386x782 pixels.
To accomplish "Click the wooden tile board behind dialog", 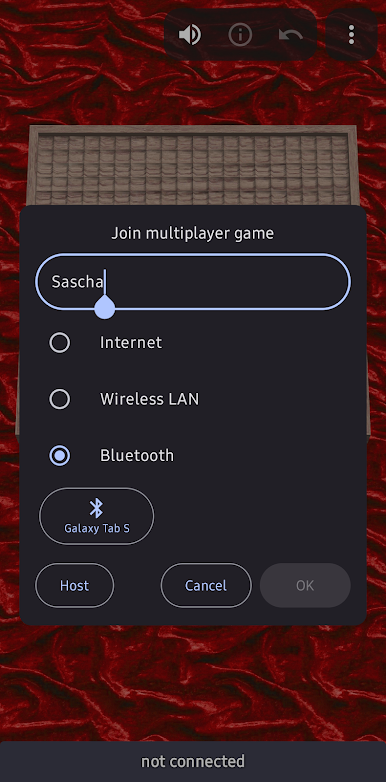I will pyautogui.click(x=193, y=165).
